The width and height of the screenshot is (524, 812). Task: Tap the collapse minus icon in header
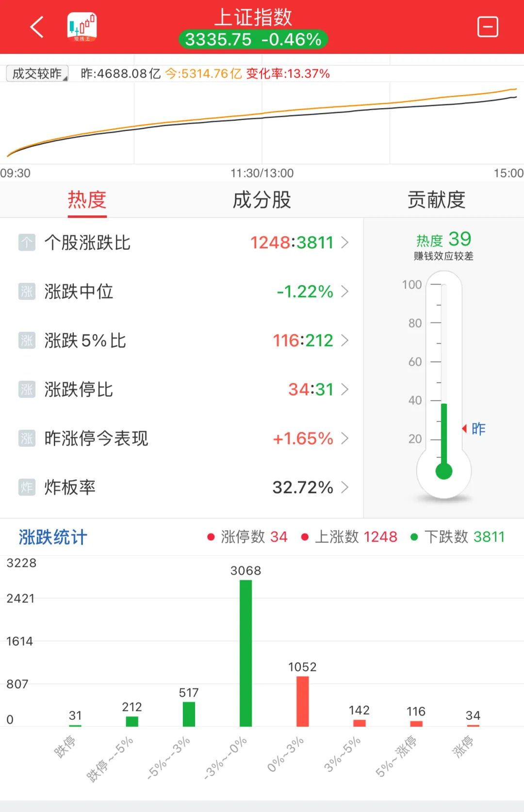pyautogui.click(x=488, y=27)
